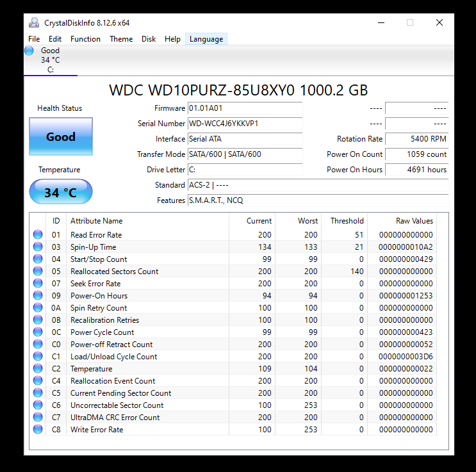Click status orb for Temperature attribute C2

click(x=38, y=368)
